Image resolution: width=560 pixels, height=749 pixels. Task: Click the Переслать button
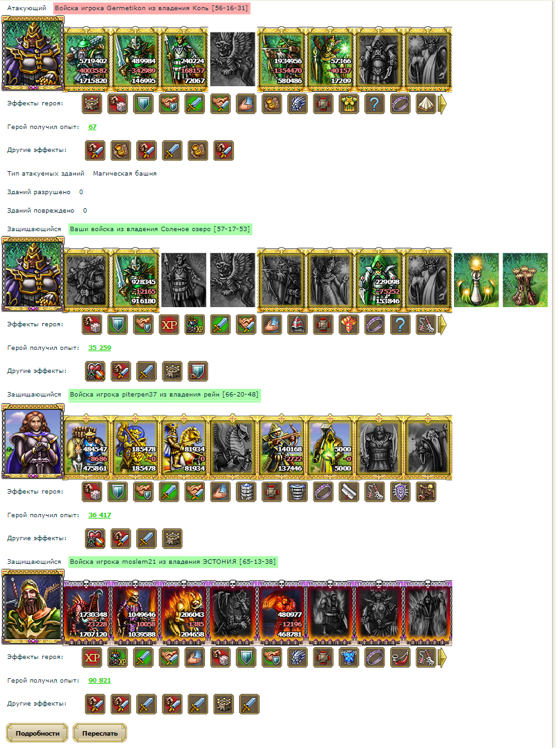point(100,733)
